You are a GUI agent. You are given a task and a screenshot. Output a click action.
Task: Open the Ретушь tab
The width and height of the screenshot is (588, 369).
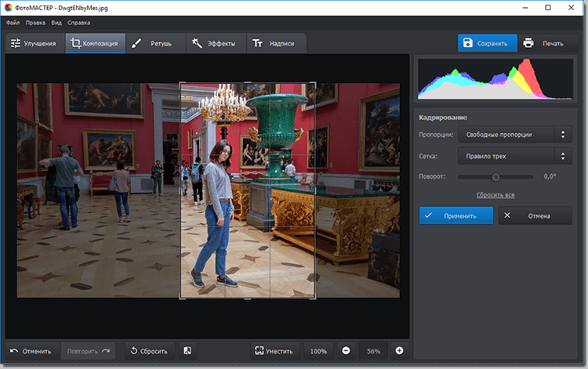click(x=154, y=44)
